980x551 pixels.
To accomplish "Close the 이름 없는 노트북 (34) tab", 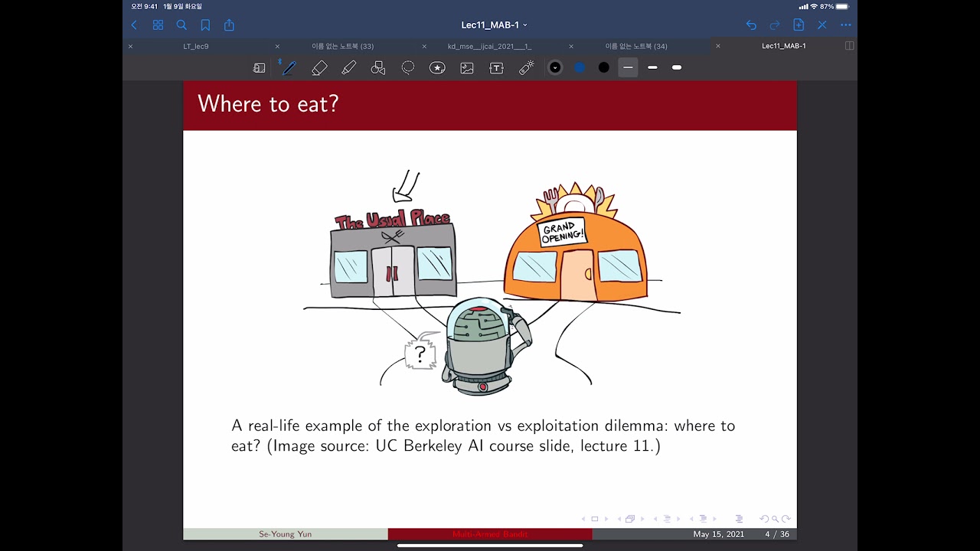I will pos(571,46).
